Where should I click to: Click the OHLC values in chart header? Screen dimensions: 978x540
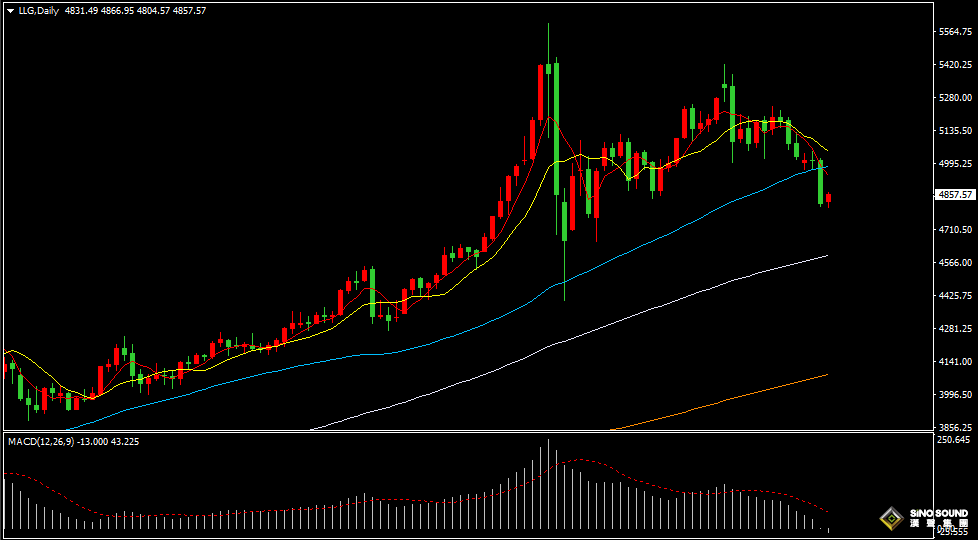coord(135,10)
